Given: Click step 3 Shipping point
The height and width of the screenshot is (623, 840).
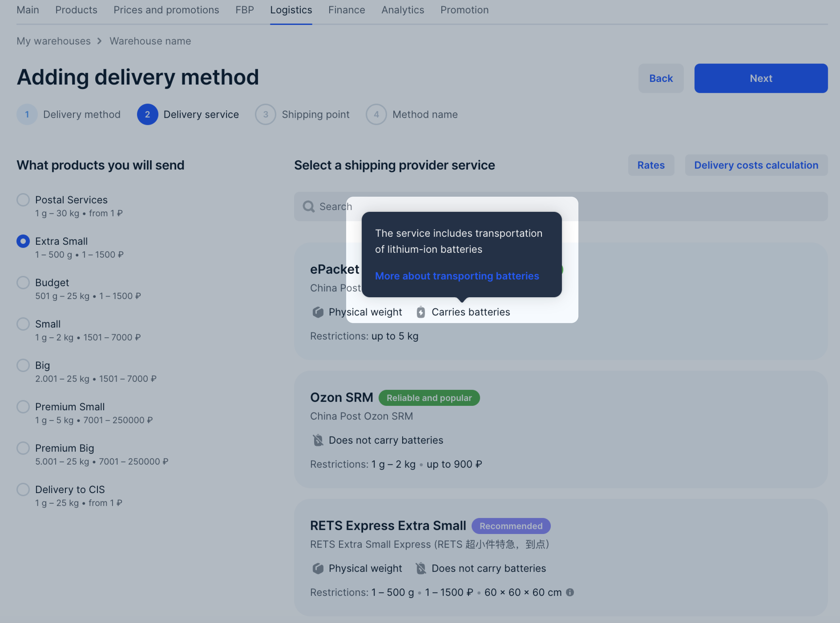Looking at the screenshot, I should pos(302,115).
